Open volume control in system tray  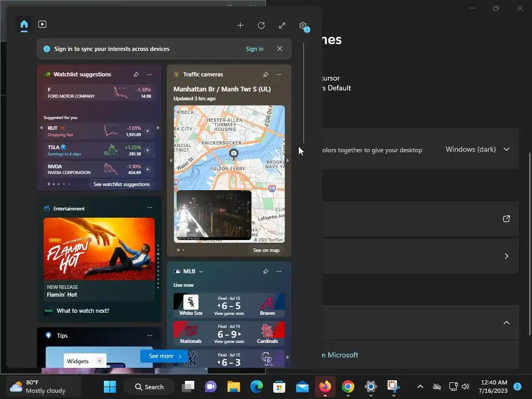(465, 387)
